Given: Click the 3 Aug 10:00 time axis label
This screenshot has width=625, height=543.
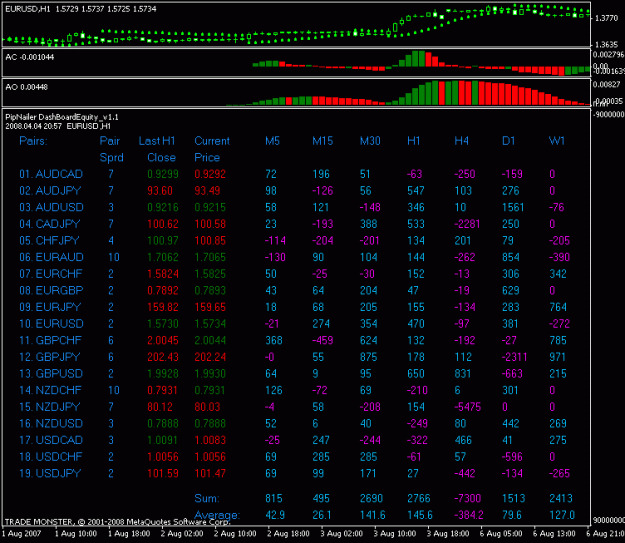Looking at the screenshot, I should click(395, 533).
